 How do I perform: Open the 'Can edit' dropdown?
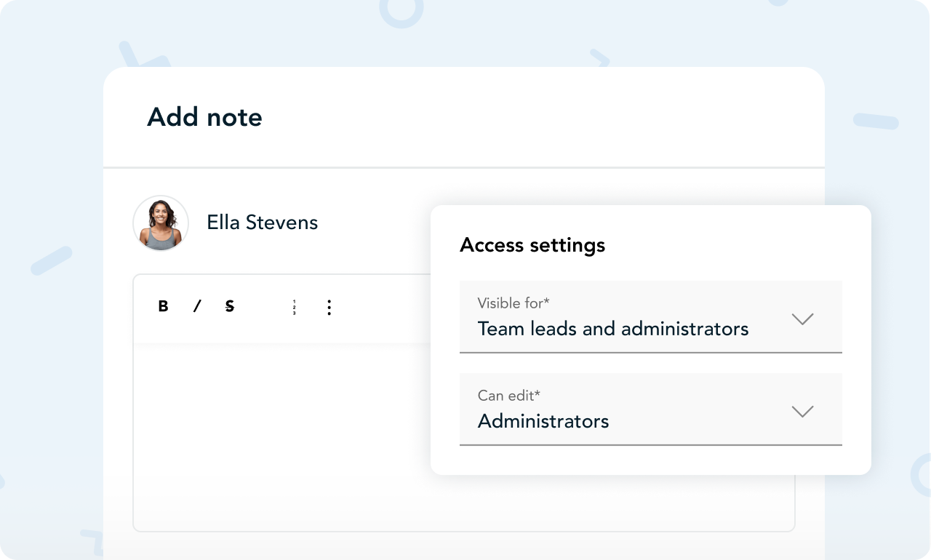pyautogui.click(x=650, y=409)
